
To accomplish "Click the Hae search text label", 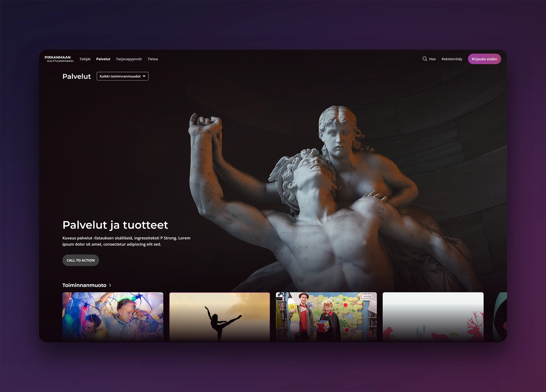I will tap(433, 59).
